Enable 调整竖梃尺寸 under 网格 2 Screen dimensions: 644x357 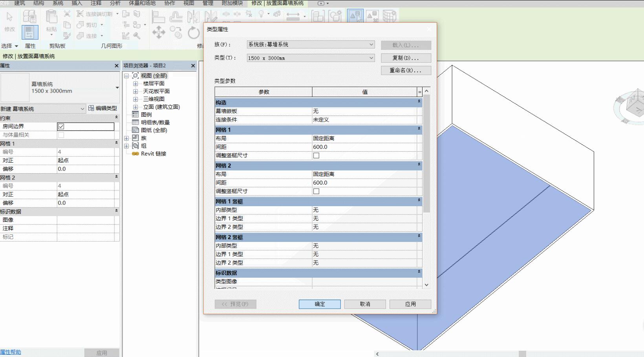[316, 191]
